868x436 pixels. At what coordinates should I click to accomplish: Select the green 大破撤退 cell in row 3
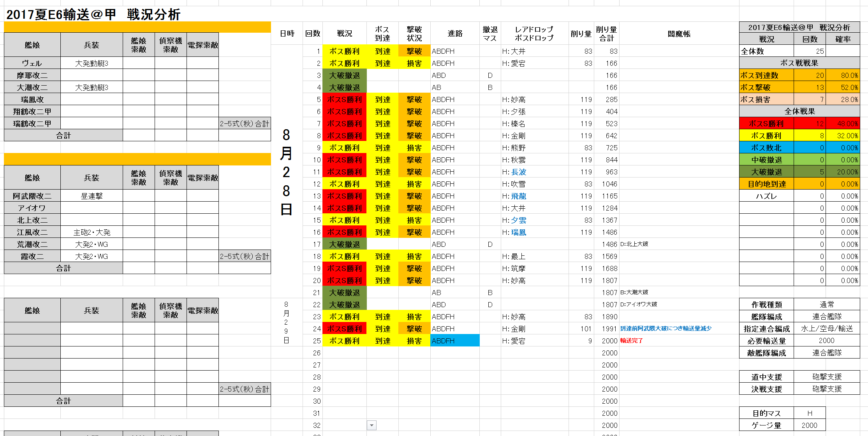pyautogui.click(x=344, y=75)
